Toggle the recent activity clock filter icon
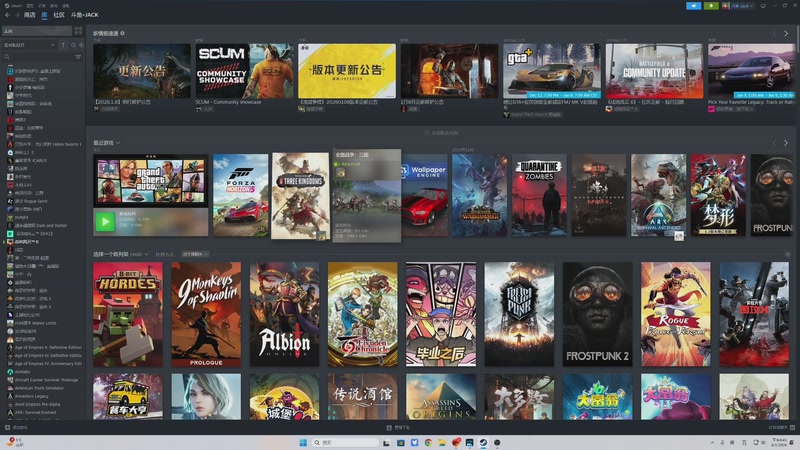 point(73,45)
